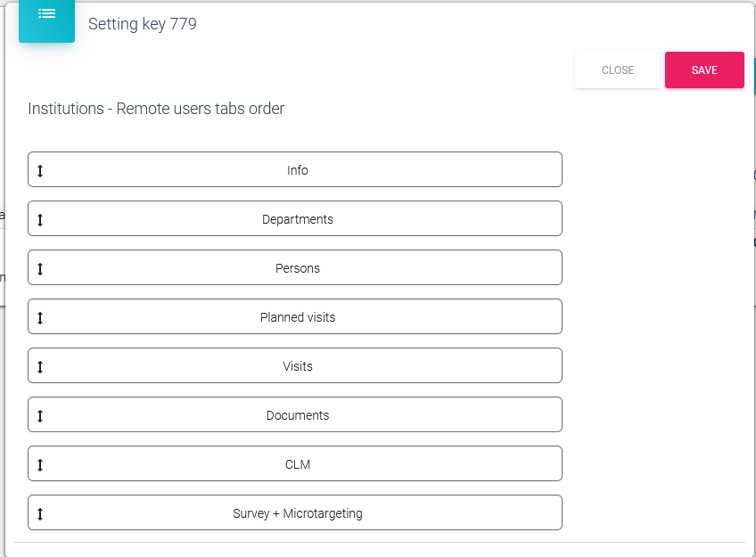Click the up-down arrow next to Documents
756x557 pixels.
point(40,415)
